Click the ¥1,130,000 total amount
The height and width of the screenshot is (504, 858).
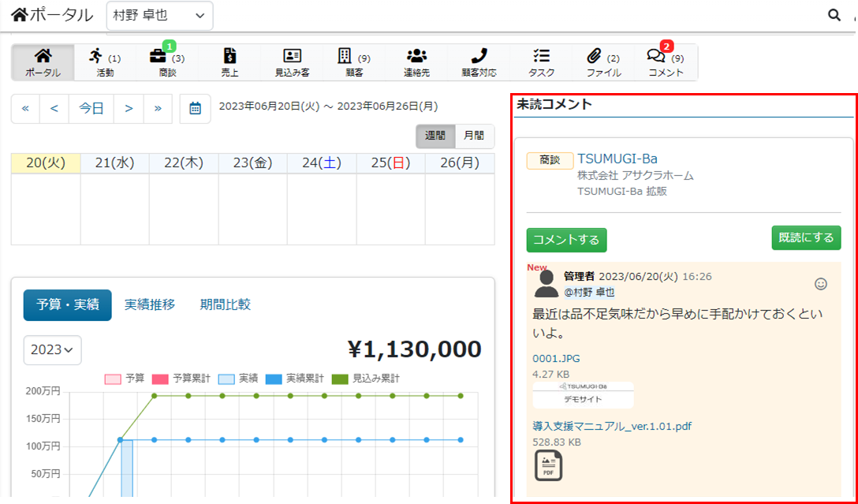click(x=414, y=349)
